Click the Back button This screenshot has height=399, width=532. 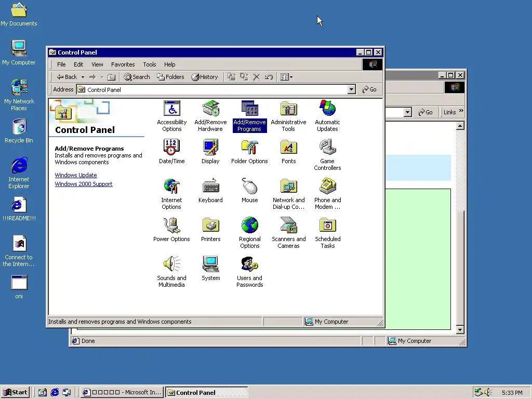(x=67, y=77)
